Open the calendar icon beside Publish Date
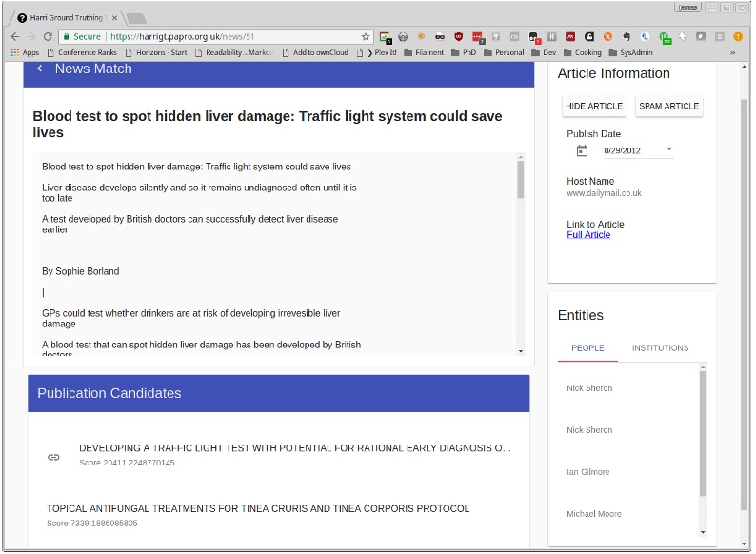Viewport: 756px width, 554px height. click(582, 151)
